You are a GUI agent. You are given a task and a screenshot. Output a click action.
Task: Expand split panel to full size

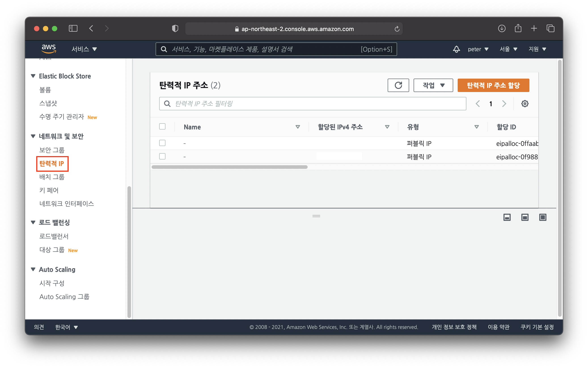pos(542,217)
